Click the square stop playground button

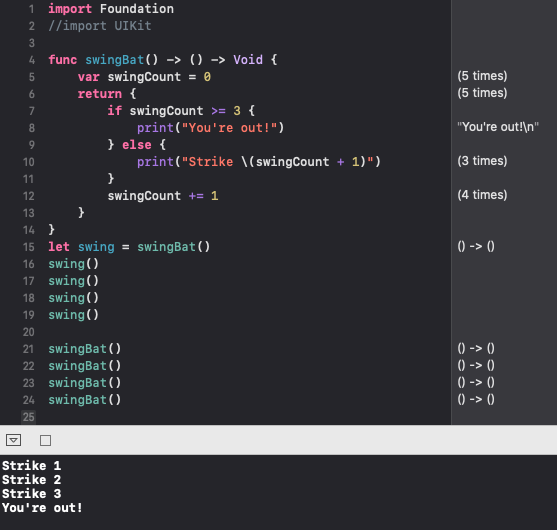[45, 440]
